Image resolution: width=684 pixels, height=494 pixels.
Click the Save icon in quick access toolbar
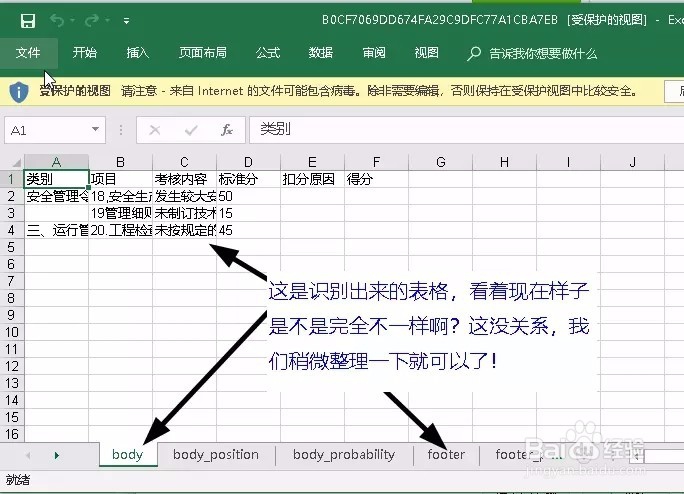pos(28,21)
